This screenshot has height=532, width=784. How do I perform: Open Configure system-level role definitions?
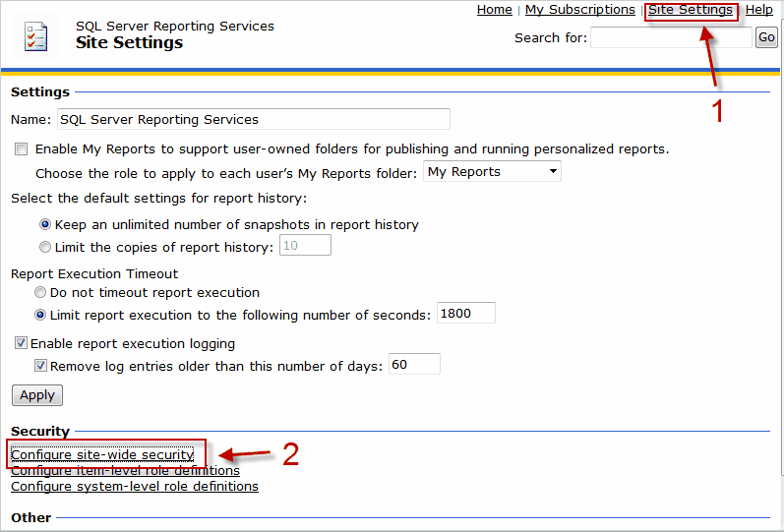click(x=135, y=486)
